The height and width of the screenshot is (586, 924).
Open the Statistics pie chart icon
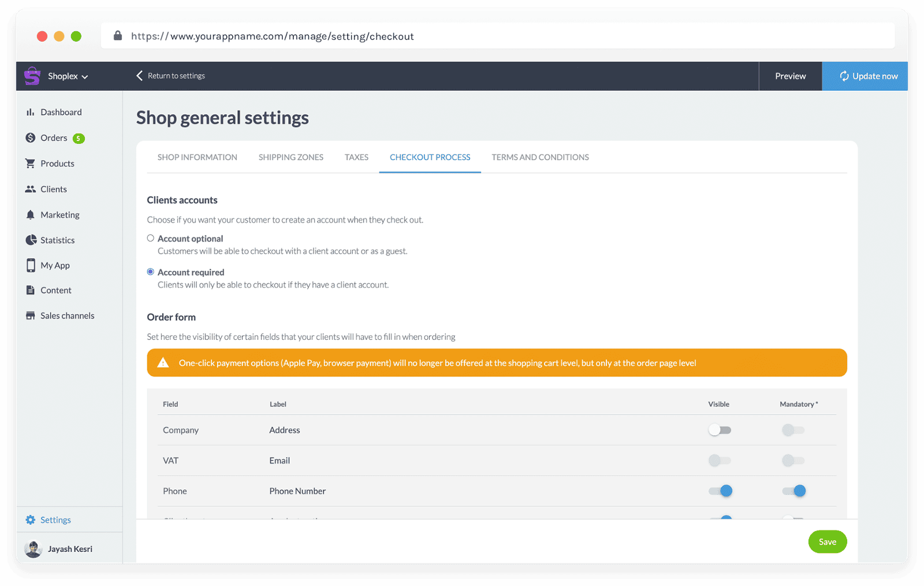[31, 240]
